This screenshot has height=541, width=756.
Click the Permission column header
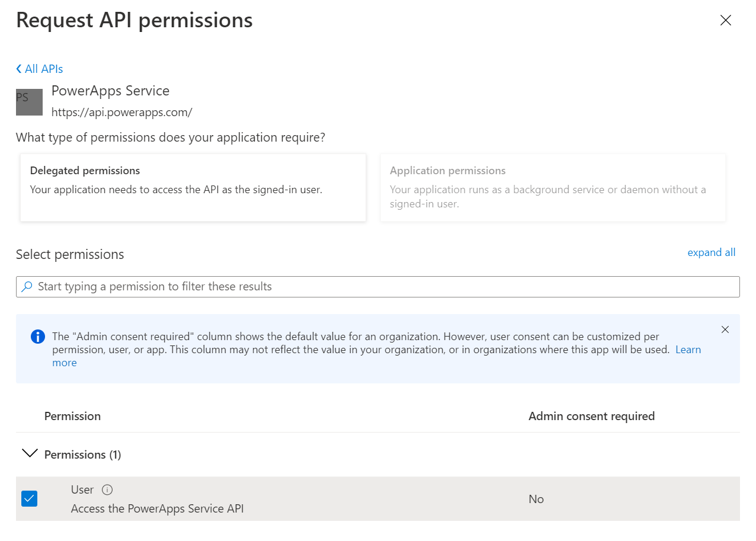coord(72,416)
